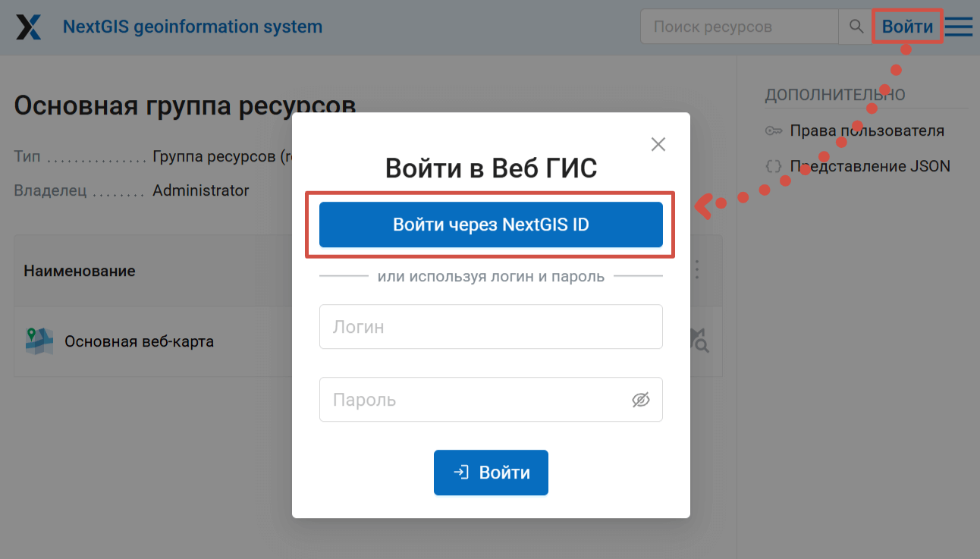The image size is (980, 559).
Task: Close the login dialog with X
Action: click(658, 144)
